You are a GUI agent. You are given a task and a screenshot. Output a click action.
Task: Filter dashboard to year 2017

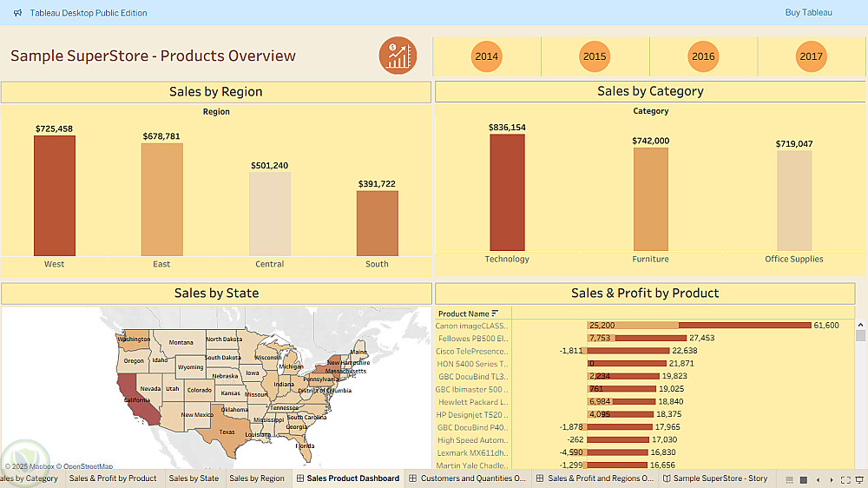pyautogui.click(x=811, y=56)
